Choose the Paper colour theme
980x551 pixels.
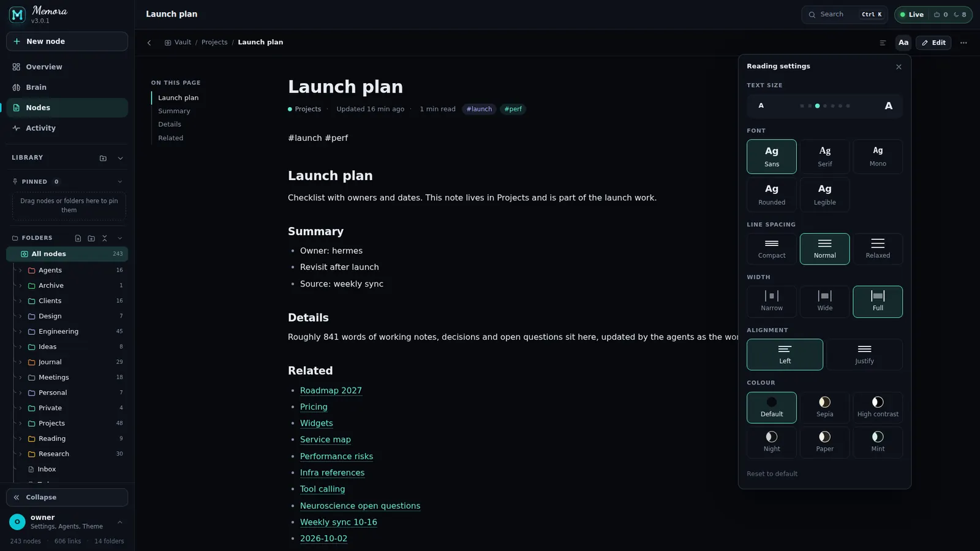click(824, 443)
